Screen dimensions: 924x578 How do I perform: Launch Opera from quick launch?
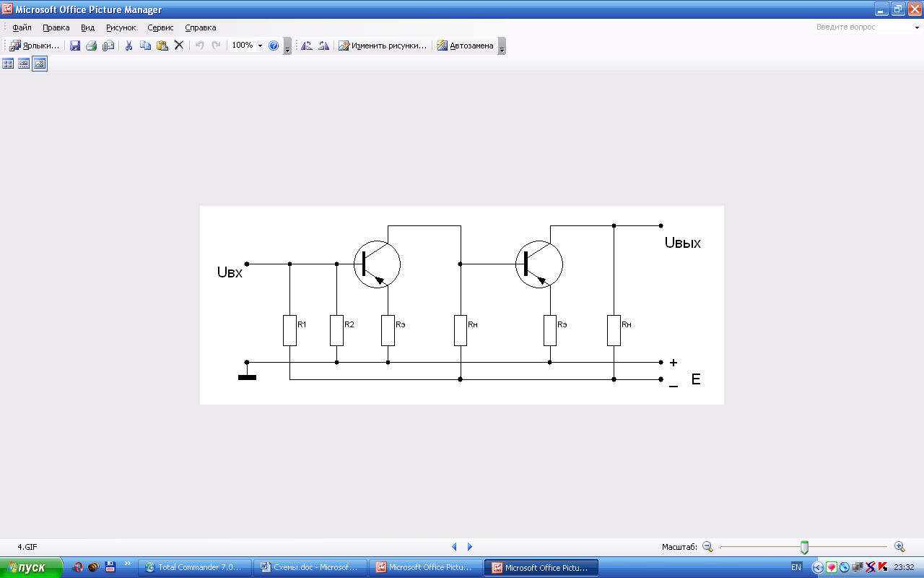pyautogui.click(x=78, y=567)
